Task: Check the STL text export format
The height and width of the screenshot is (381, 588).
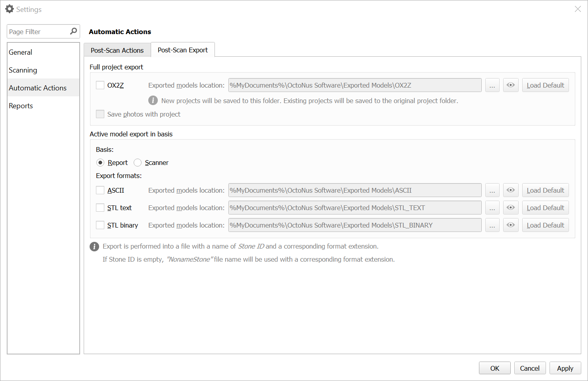Action: [100, 207]
